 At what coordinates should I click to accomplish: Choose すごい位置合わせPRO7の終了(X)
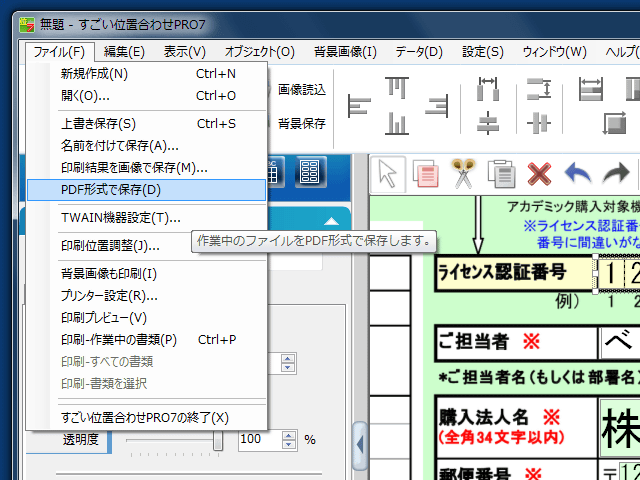click(147, 418)
